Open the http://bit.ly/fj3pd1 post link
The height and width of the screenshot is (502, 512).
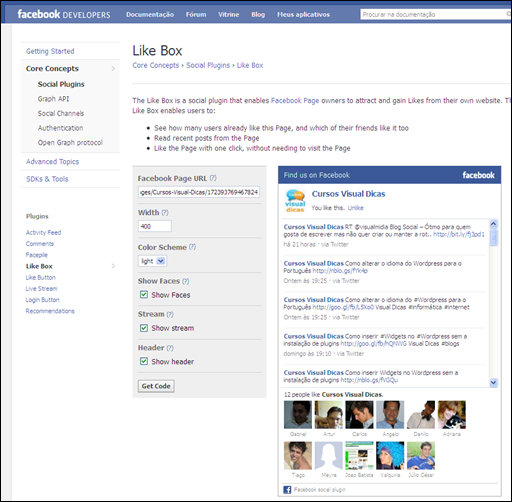[459, 234]
